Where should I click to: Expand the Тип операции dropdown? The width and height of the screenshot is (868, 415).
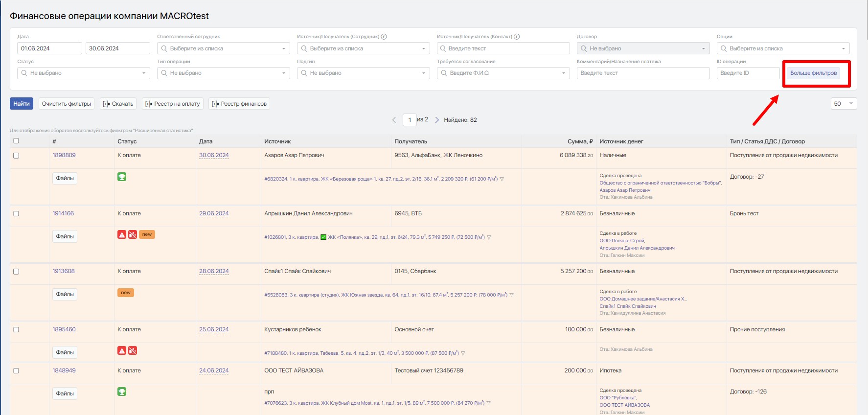pyautogui.click(x=224, y=73)
